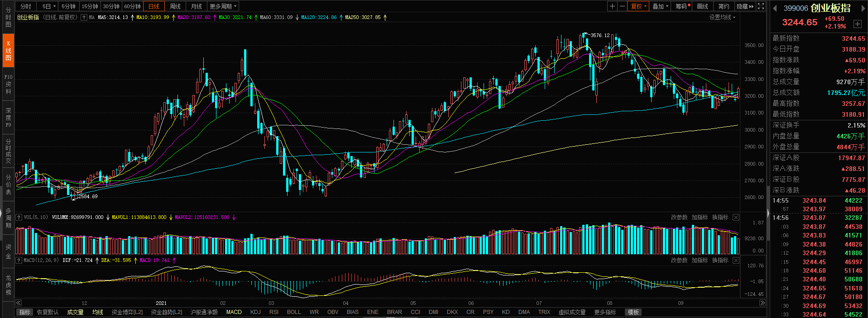
Task: Click the 画线 drawing button
Action: click(x=702, y=6)
